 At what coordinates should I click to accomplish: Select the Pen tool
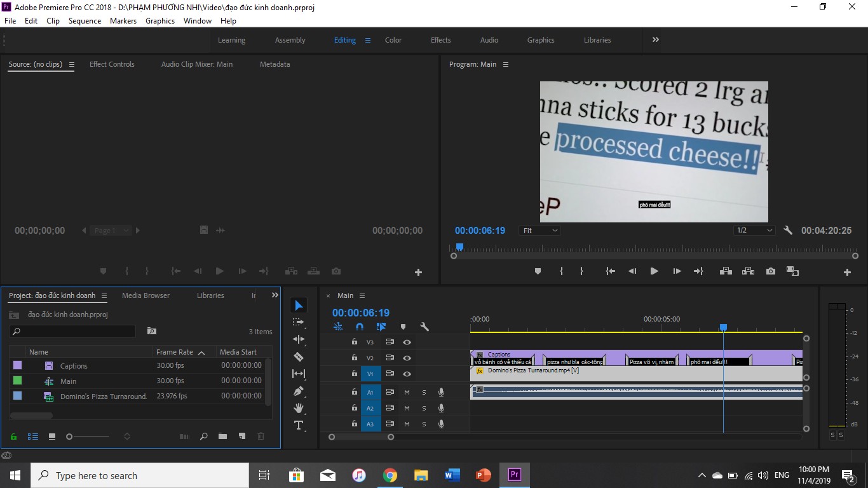coord(299,391)
